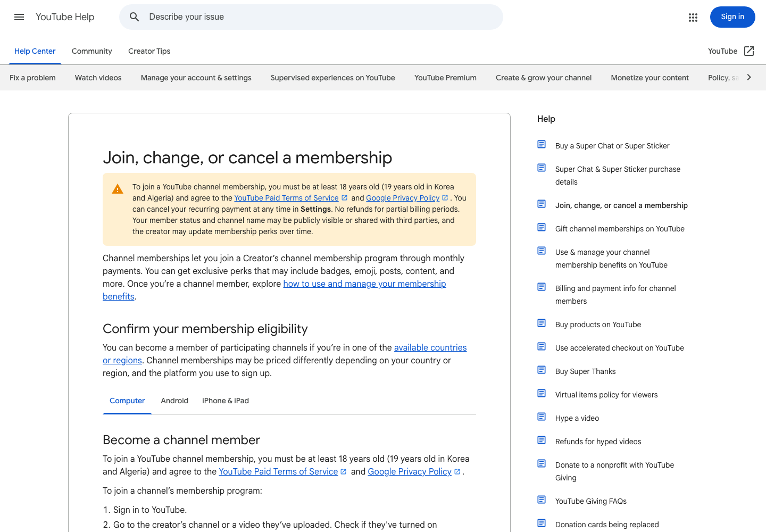Click external-link icon after banner Privacy Policy
The height and width of the screenshot is (532, 766).
[445, 197]
